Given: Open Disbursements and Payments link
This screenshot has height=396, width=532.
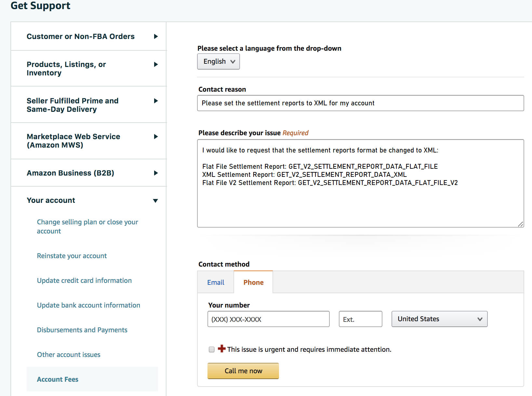Looking at the screenshot, I should [x=82, y=330].
